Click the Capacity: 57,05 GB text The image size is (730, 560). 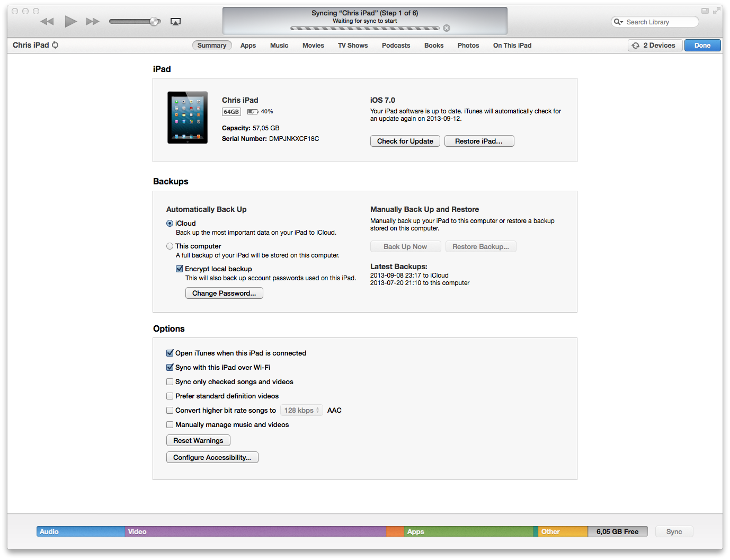point(251,128)
